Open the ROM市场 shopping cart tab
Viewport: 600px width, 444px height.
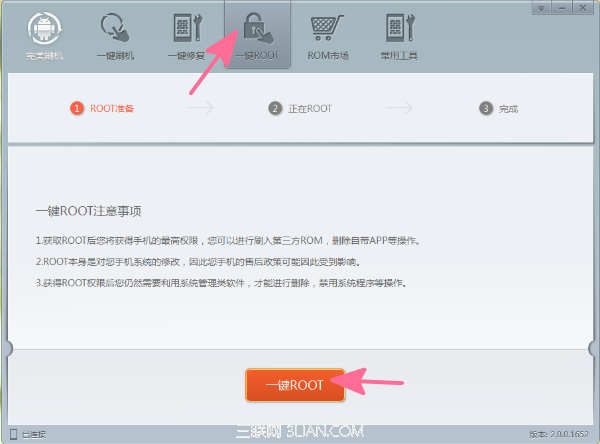tap(328, 36)
